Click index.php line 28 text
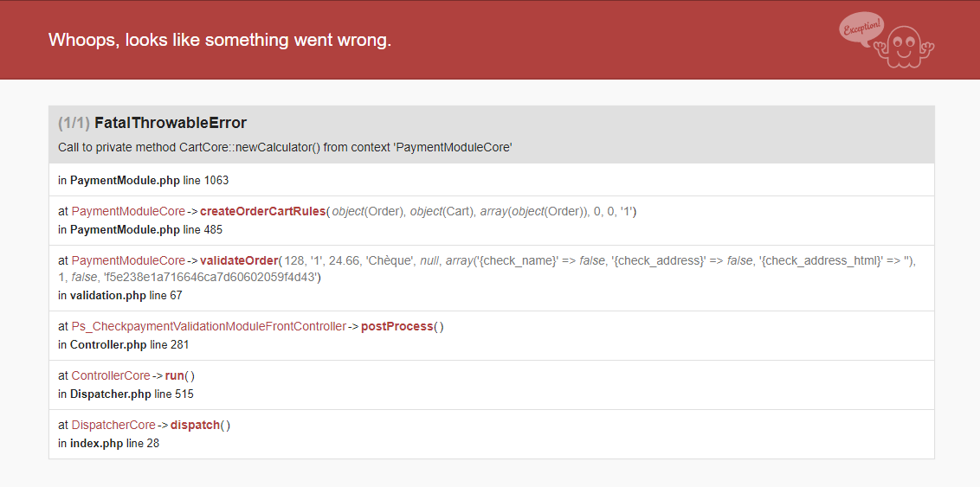The width and height of the screenshot is (980, 487). (x=109, y=443)
